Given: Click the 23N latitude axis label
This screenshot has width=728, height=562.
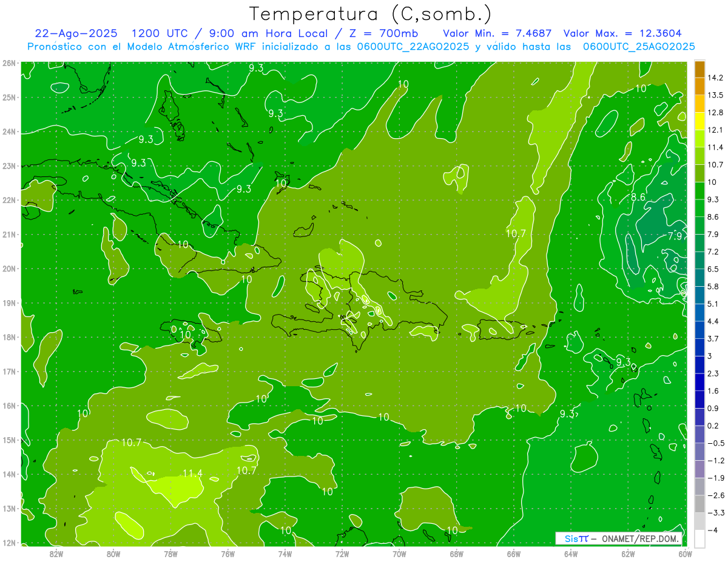Looking at the screenshot, I should (9, 166).
